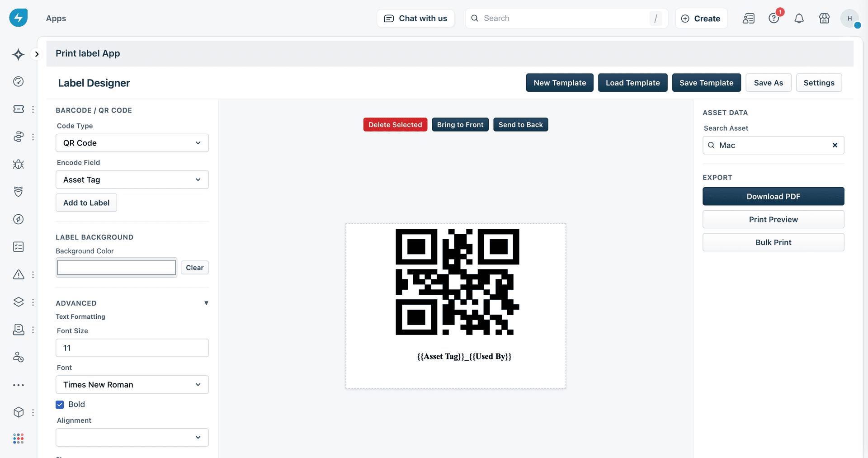The image size is (868, 458).
Task: Click Save Template button
Action: [x=707, y=83]
